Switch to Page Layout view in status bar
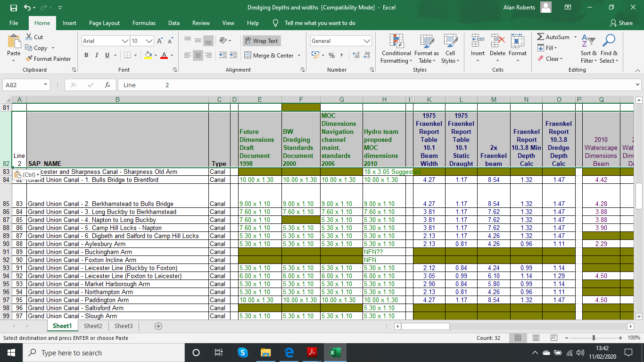The image size is (644, 362). click(536, 338)
